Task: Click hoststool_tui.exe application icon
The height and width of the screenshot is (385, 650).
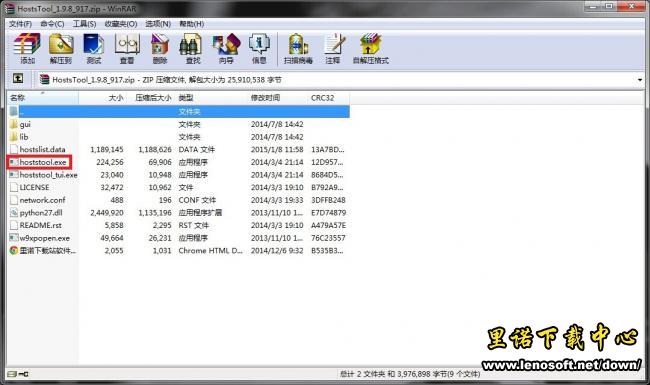Action: point(14,174)
